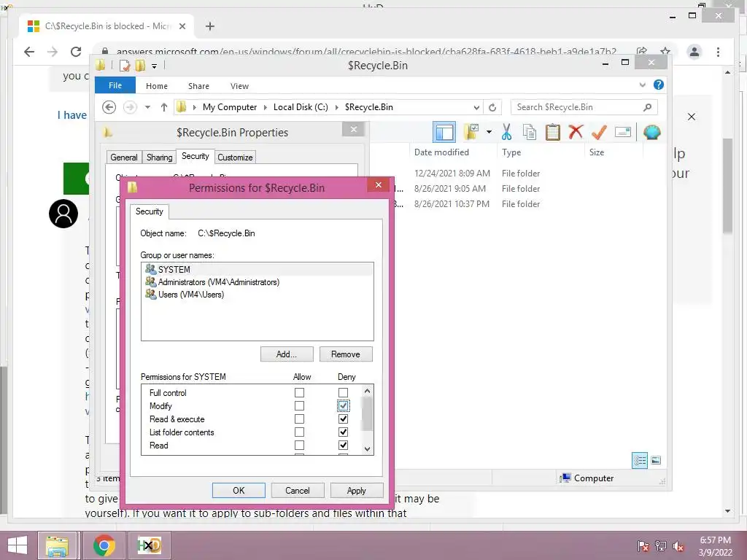
Task: Reload the Chrome page
Action: pos(76,52)
